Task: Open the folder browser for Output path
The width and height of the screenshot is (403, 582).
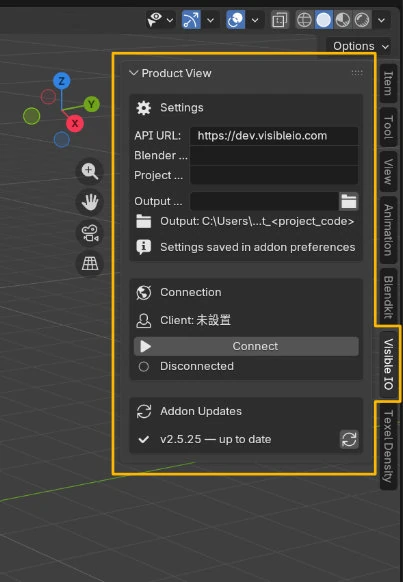Action: coord(349,201)
